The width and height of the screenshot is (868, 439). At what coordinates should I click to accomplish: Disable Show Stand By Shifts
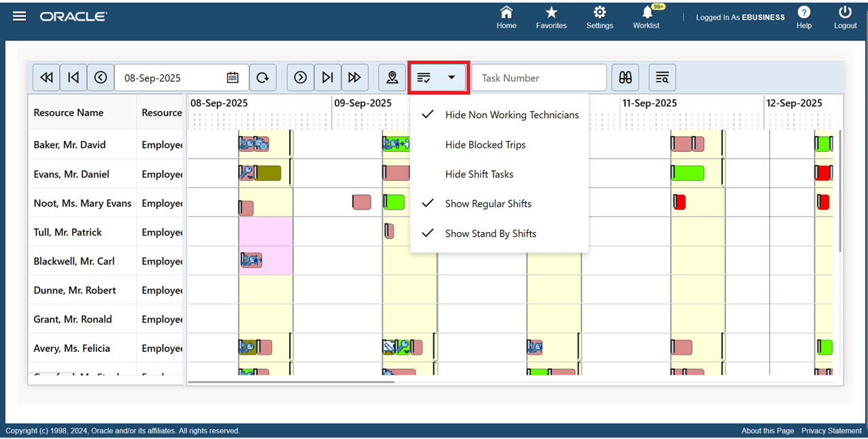point(490,233)
